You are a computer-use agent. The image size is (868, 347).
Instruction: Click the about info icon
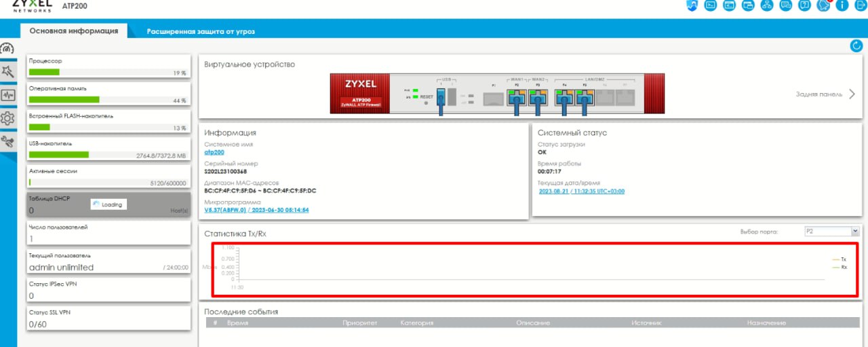click(x=842, y=5)
